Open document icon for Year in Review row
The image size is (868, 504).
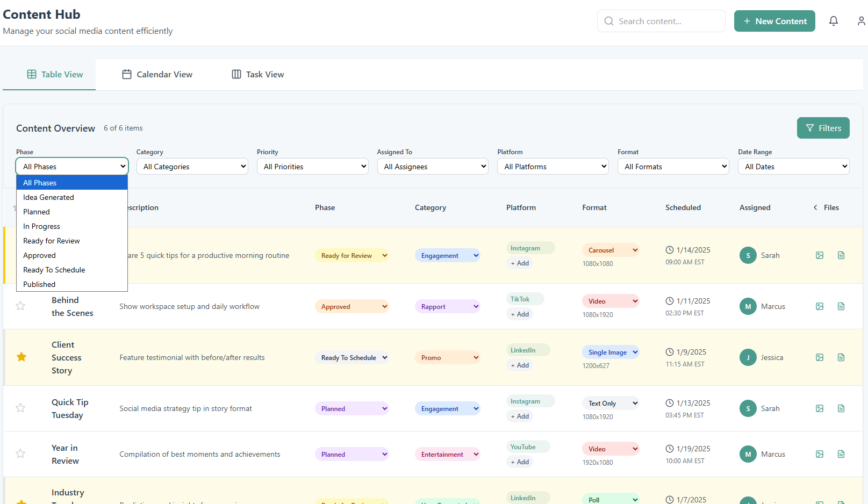coord(841,454)
